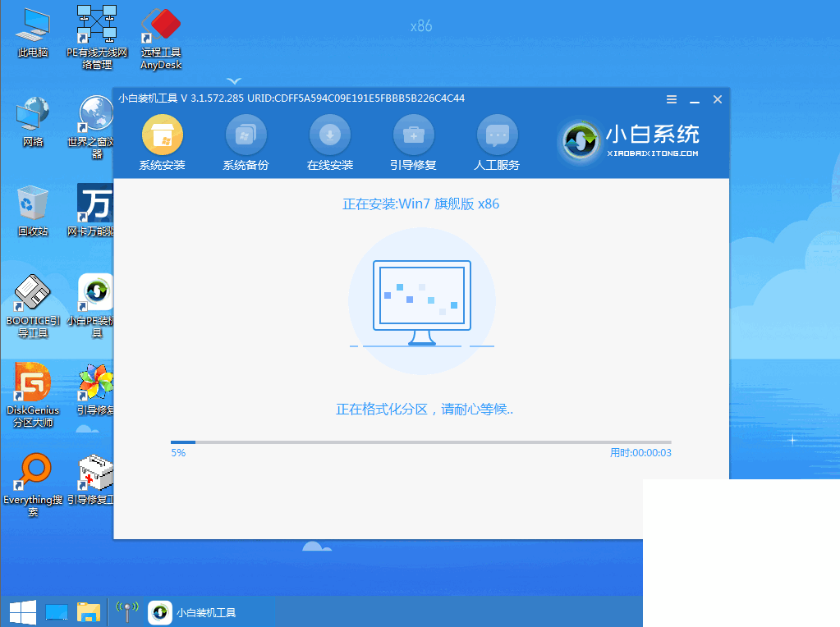Screen dimensions: 840x627
Task: Open the 人工服务 tab
Action: 497,143
